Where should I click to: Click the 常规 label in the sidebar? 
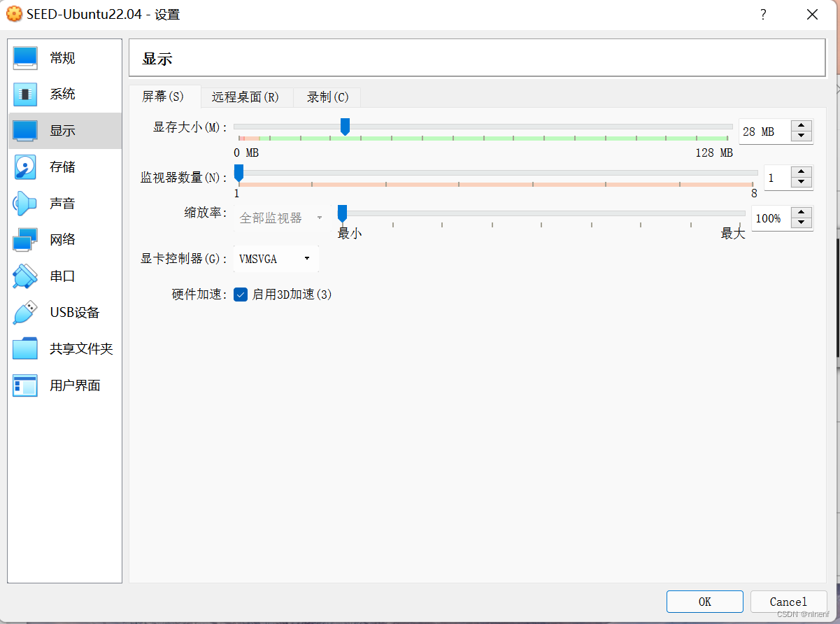tap(62, 58)
